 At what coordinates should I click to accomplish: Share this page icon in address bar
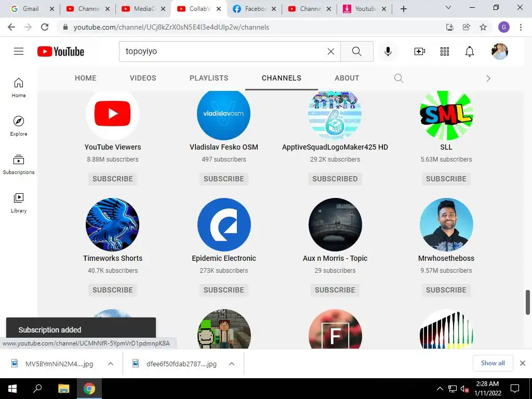[467, 27]
